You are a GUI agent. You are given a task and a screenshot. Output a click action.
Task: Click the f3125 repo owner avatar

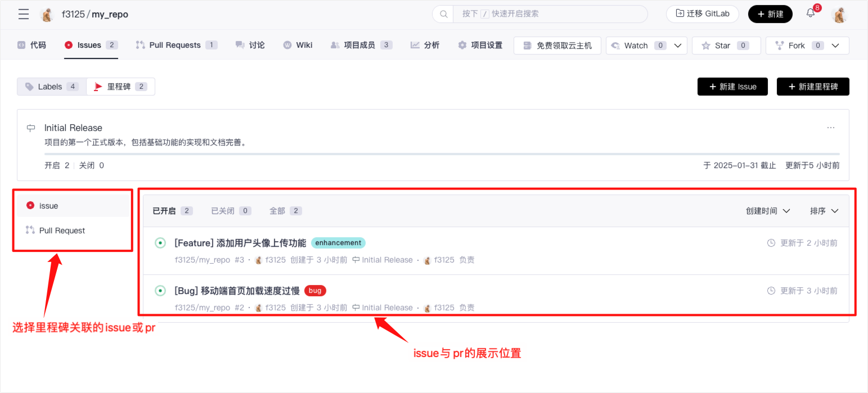pos(48,15)
